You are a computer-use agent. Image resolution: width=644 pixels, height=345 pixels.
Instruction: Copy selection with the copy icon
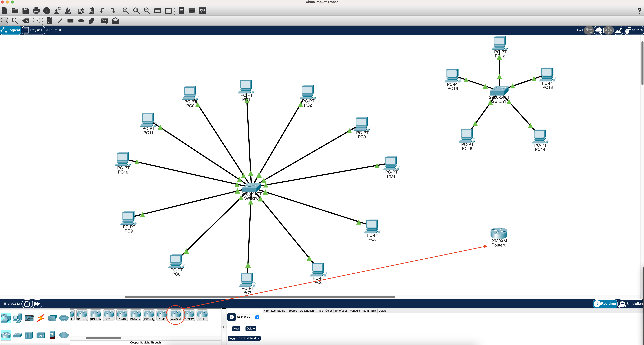(81, 11)
